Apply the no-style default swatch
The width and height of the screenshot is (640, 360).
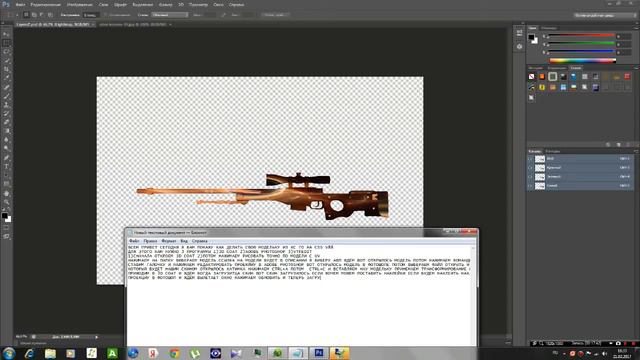(x=531, y=76)
